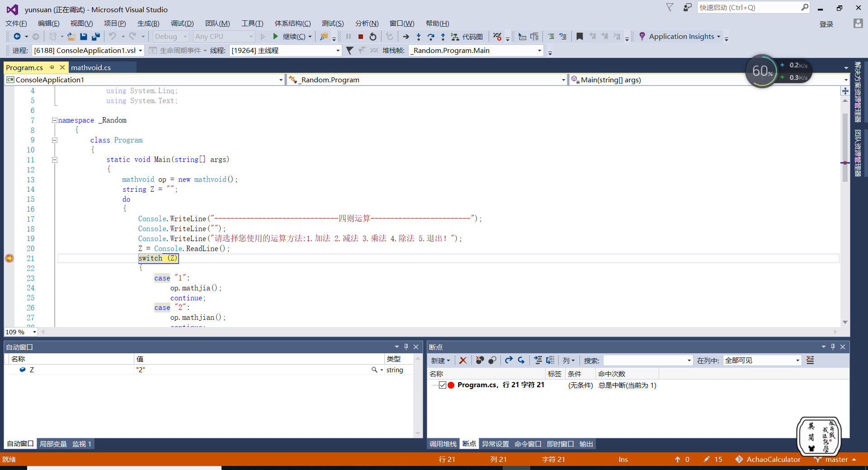Click the notifications flag icon in title bar
Image resolution: width=868 pixels, height=470 pixels.
pyautogui.click(x=670, y=8)
